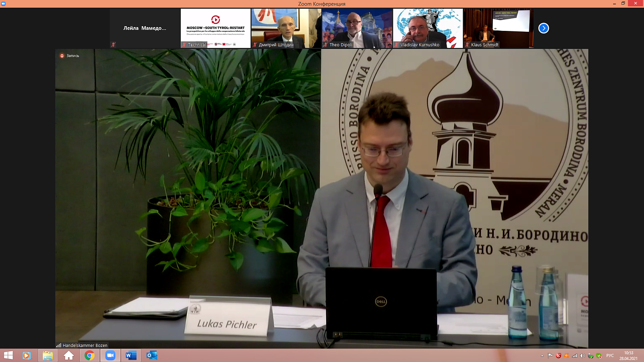Click the red round tray icon
Viewport: 644px width, 362px height.
coord(559,356)
